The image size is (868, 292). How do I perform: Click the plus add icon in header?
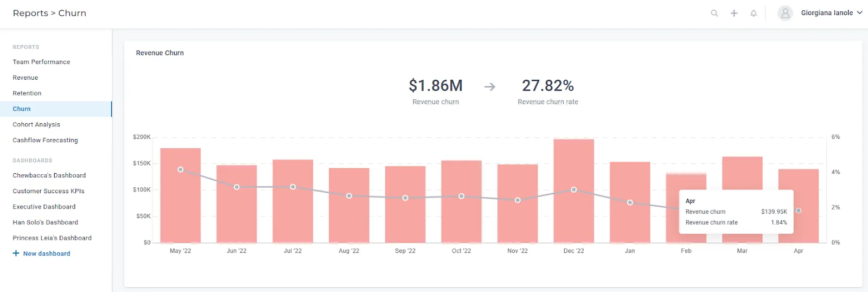point(734,13)
